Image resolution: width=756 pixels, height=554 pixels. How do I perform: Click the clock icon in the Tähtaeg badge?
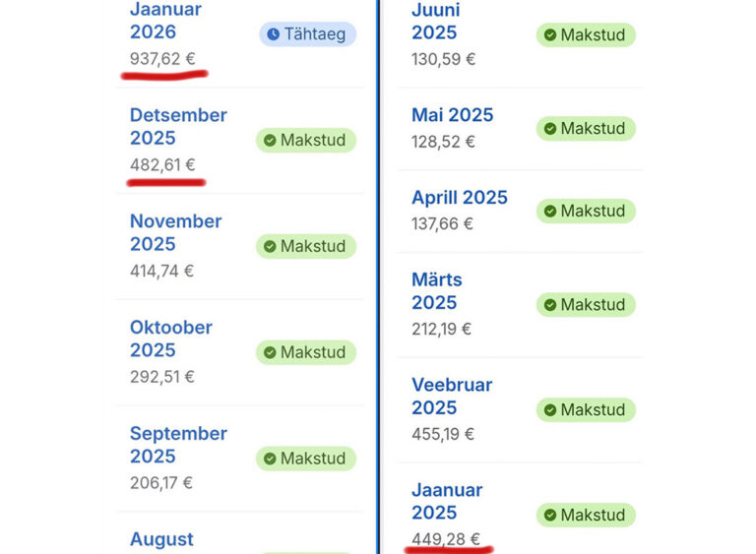coord(273,34)
